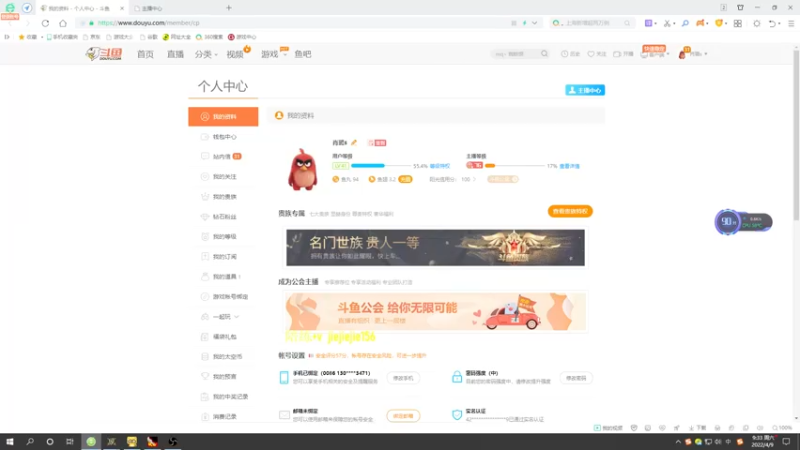Open the user avatar dropdown in header

click(692, 54)
